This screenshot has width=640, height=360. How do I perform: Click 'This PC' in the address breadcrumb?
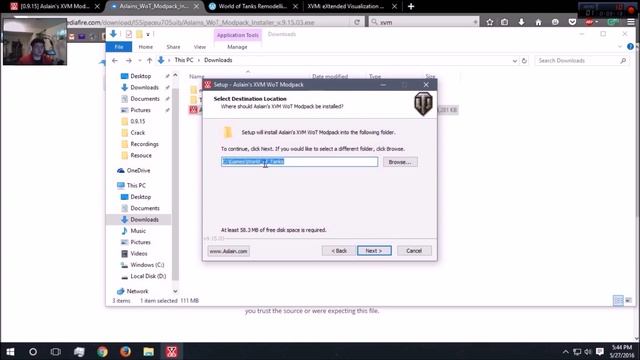[x=184, y=60]
